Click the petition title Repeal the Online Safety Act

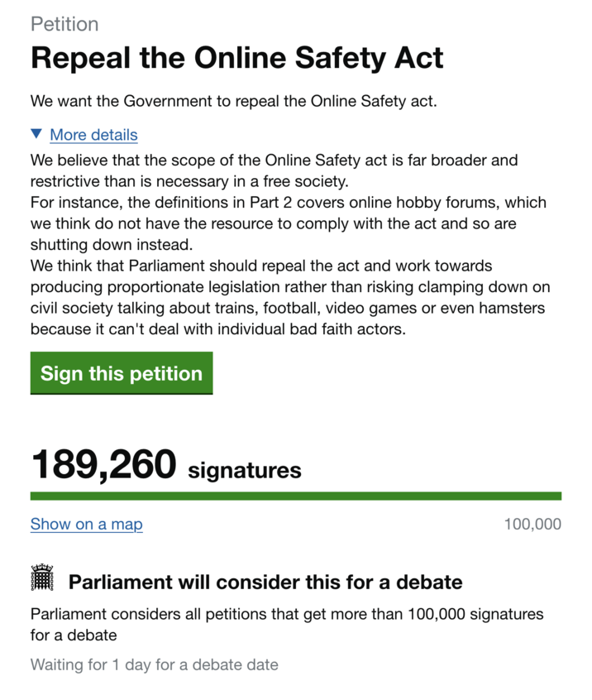236,58
